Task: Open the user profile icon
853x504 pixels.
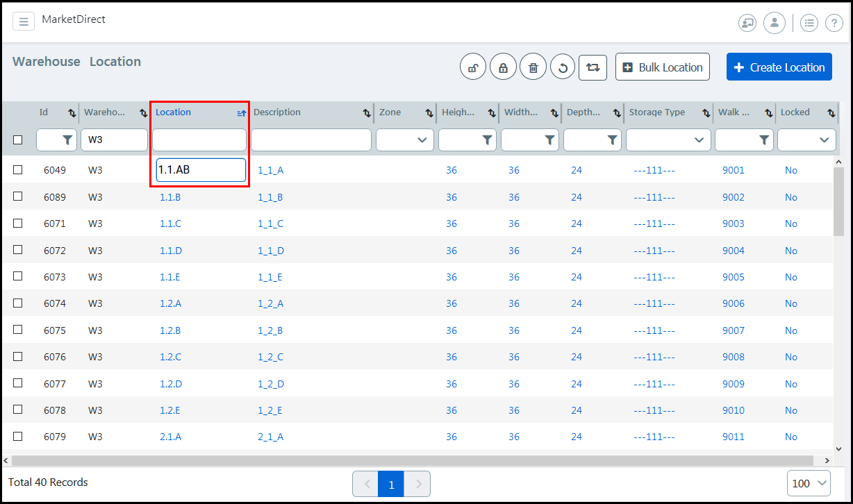Action: click(x=774, y=22)
